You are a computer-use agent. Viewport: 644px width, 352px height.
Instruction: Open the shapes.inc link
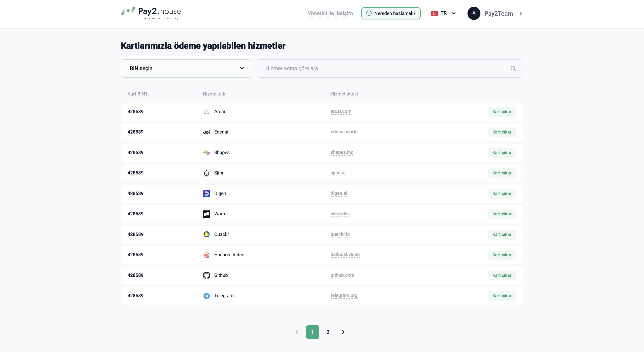[x=342, y=152]
